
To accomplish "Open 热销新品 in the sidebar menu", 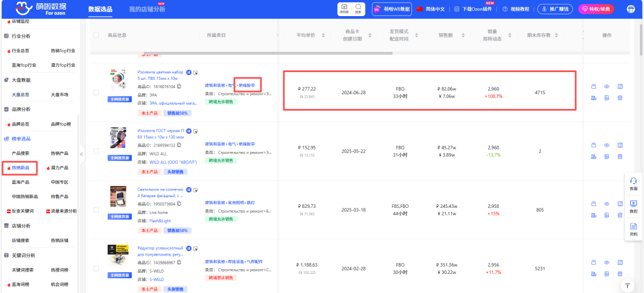I will click(x=21, y=168).
